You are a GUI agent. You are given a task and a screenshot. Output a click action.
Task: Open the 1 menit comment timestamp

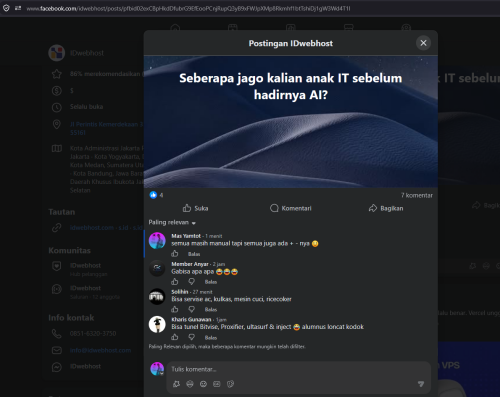(x=214, y=236)
